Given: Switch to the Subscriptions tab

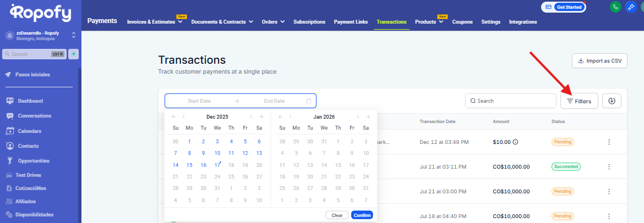Looking at the screenshot, I should pyautogui.click(x=309, y=22).
